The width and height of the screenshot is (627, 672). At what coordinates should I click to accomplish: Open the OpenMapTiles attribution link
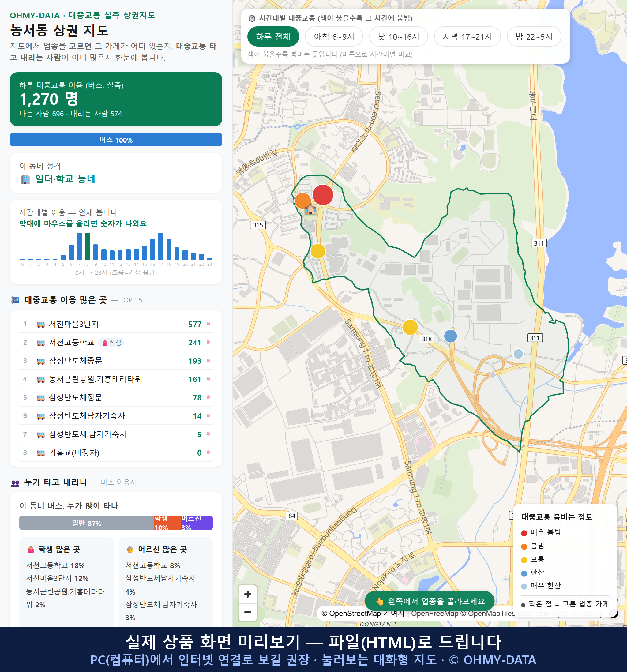(x=487, y=613)
